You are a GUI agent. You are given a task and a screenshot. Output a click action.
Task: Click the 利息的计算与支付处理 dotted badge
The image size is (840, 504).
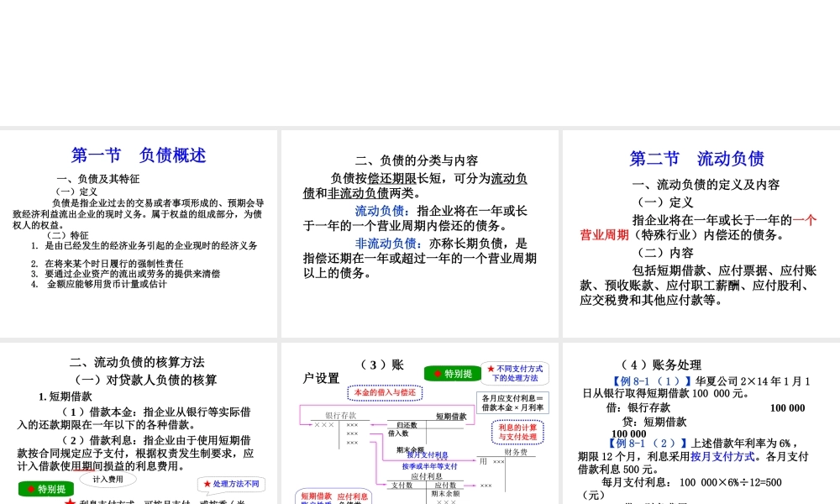517,433
